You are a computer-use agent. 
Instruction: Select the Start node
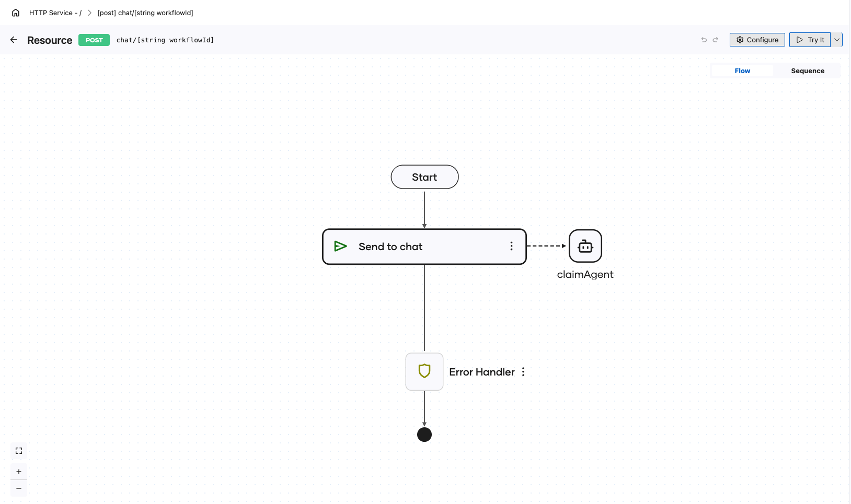424,177
